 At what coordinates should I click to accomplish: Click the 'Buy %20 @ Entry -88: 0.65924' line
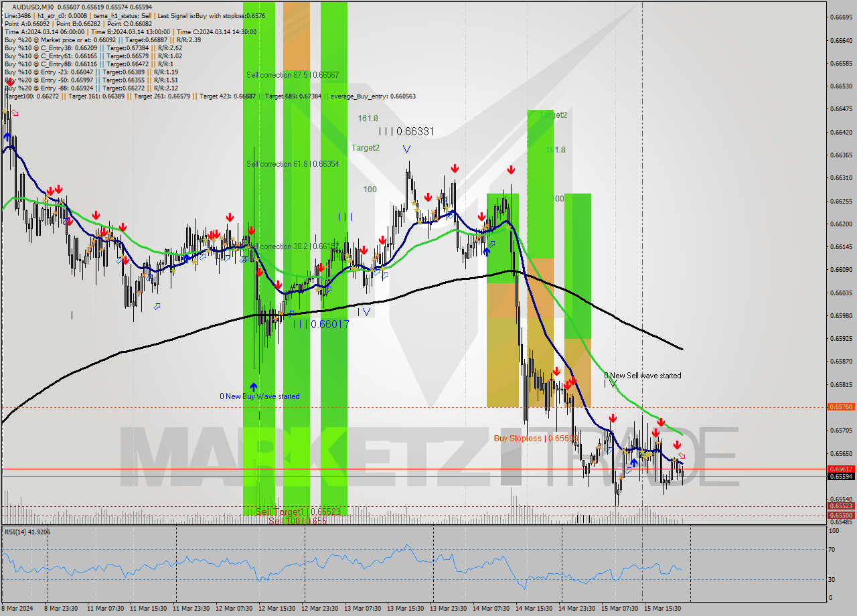(91, 88)
